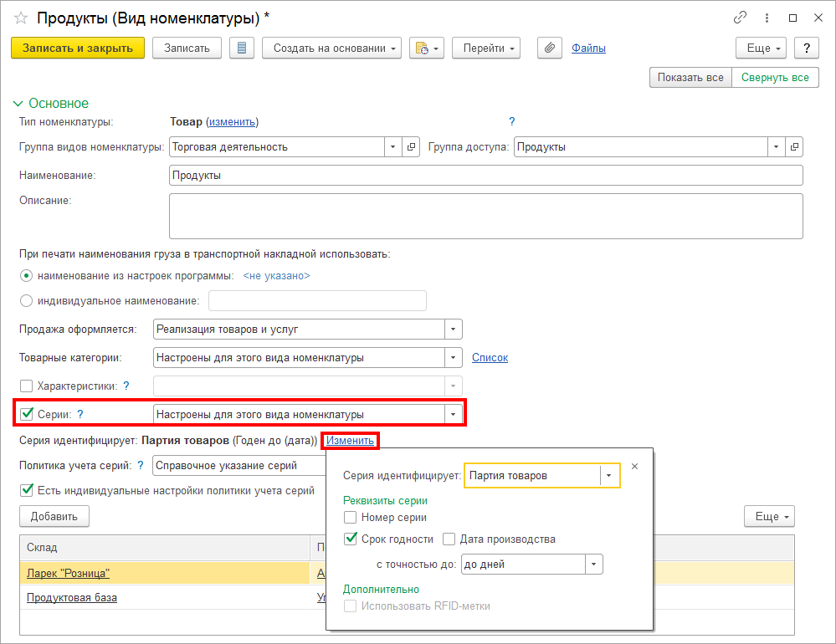The height and width of the screenshot is (644, 836).
Task: Open help with the question mark button
Action: tap(807, 48)
